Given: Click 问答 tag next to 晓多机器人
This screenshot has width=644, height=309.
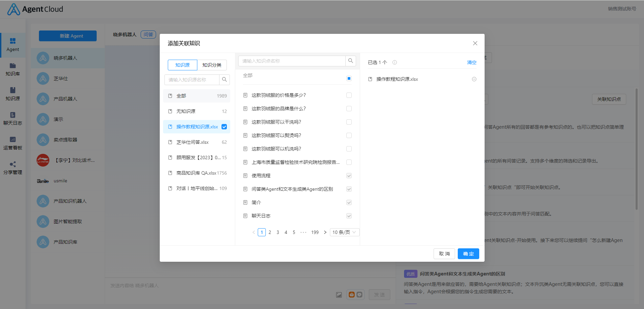Looking at the screenshot, I should pos(148,35).
